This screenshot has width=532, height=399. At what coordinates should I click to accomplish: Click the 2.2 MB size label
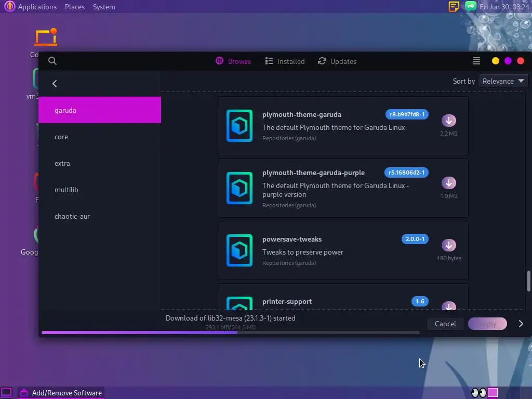(x=448, y=134)
